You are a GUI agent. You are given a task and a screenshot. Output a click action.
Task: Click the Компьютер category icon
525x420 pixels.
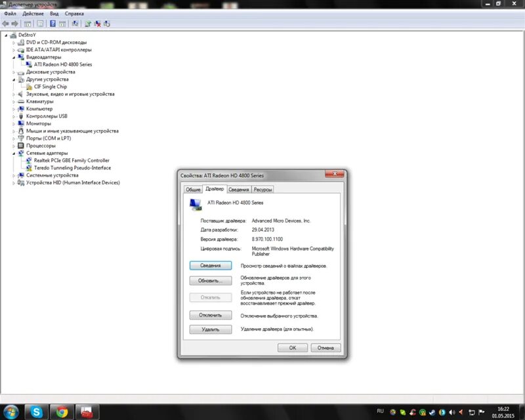(21, 108)
